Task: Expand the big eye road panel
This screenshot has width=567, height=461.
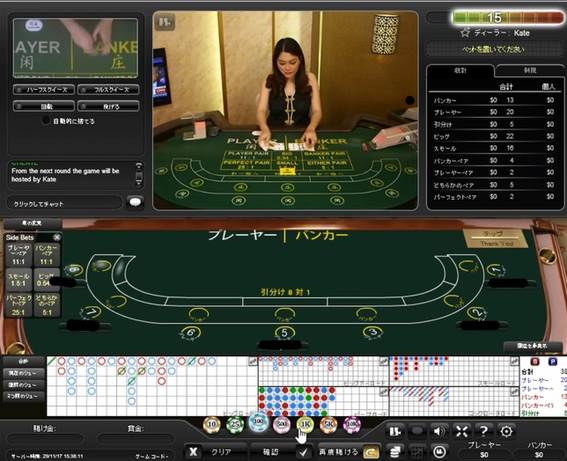Action: (383, 360)
